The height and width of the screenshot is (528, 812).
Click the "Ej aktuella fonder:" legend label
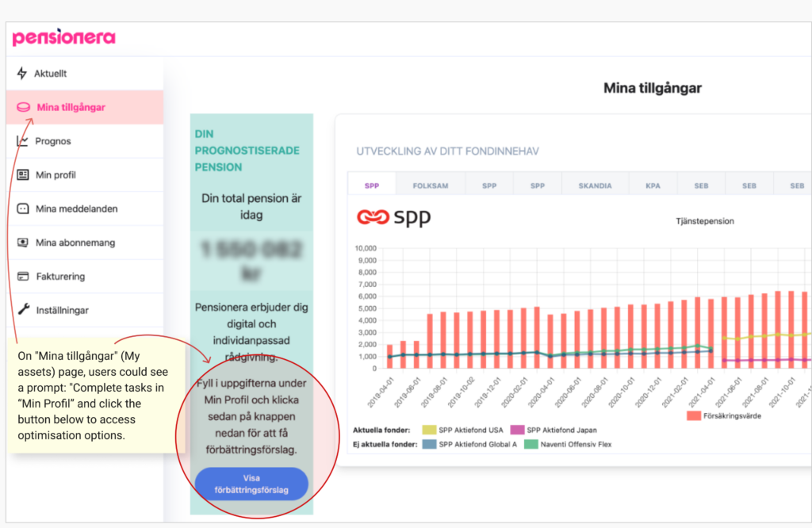tap(385, 444)
